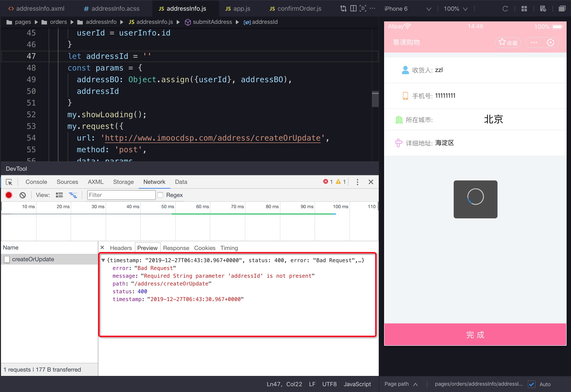
Task: Expand the createOrUpdate response preview tree
Action: 105,260
